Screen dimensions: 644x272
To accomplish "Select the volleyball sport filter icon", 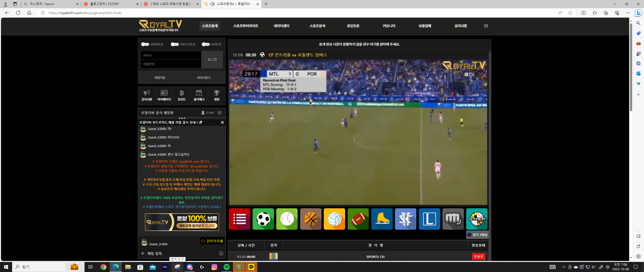I will 334,219.
